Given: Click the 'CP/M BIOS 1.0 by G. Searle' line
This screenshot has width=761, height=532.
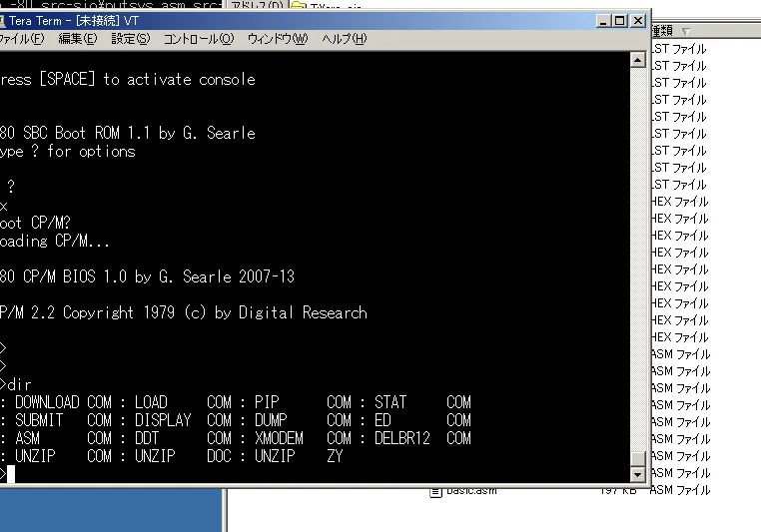Looking at the screenshot, I should tap(147, 276).
